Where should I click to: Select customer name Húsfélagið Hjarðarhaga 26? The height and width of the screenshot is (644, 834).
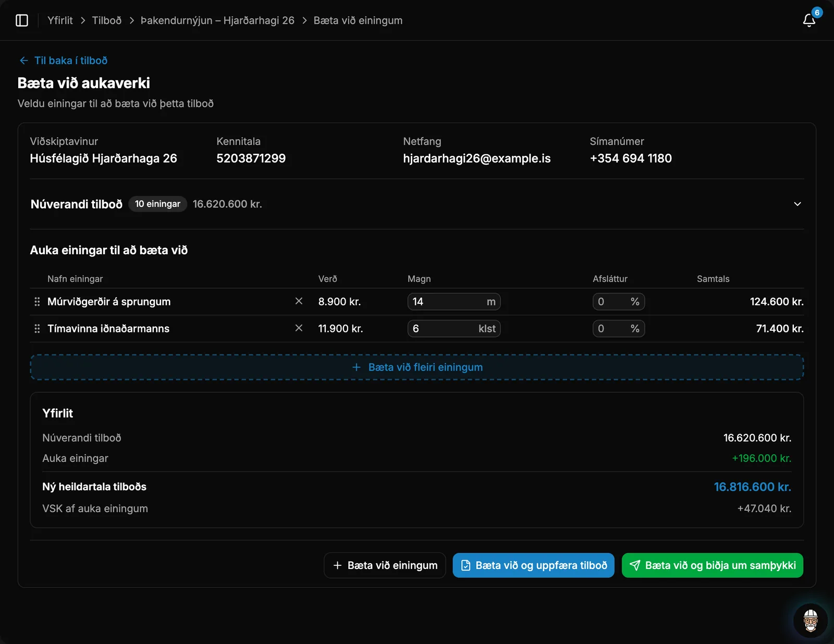pyautogui.click(x=104, y=158)
